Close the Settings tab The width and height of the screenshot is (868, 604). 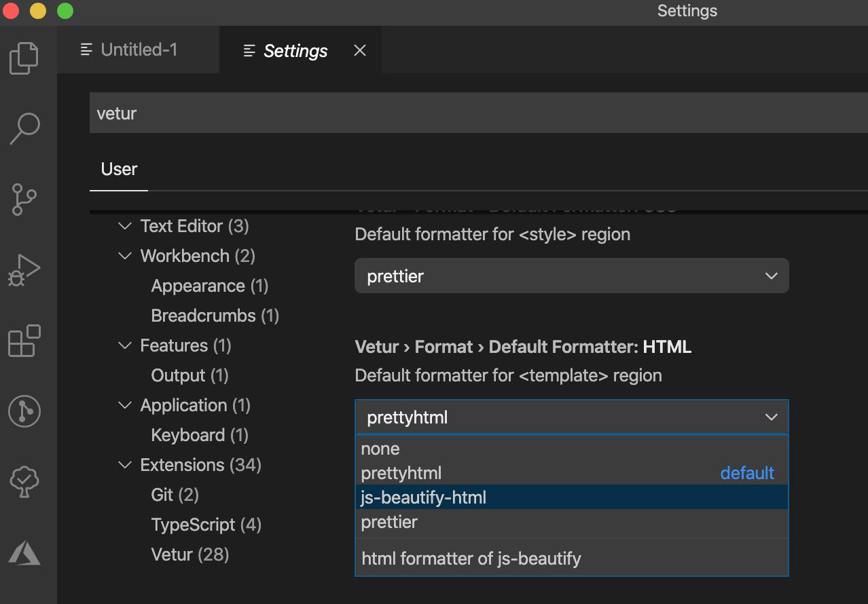point(360,51)
